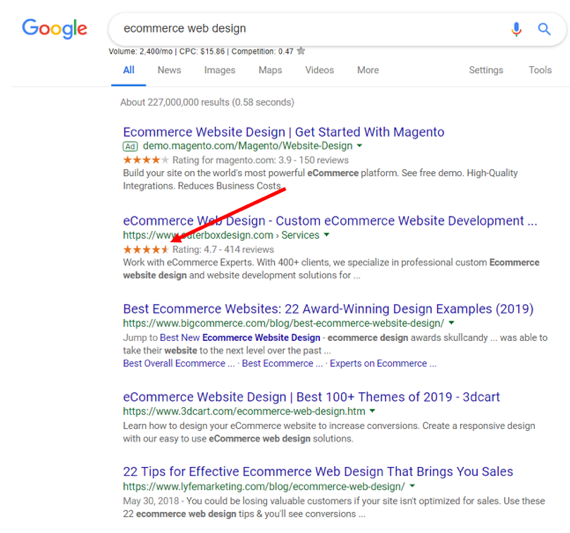Click 'Volume: 2,400/mo' keyword stats text
The height and width of the screenshot is (533, 570).
click(140, 51)
